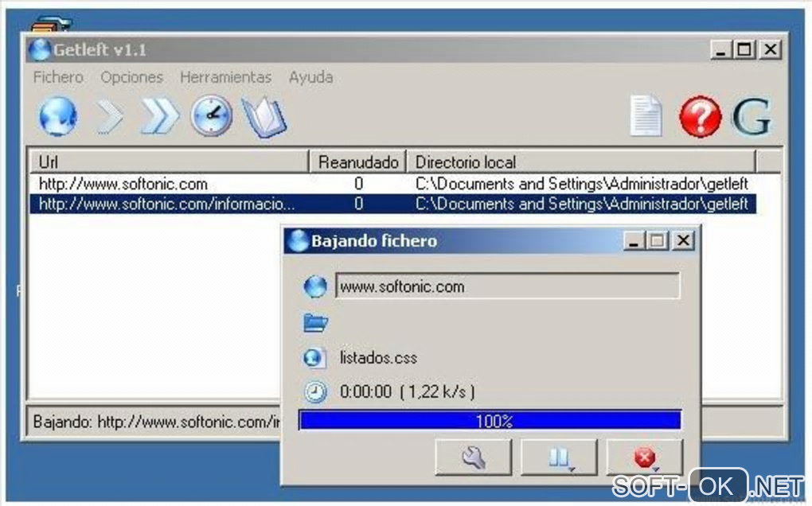Click the Url column header
Image resolution: width=812 pixels, height=506 pixels.
coord(170,162)
